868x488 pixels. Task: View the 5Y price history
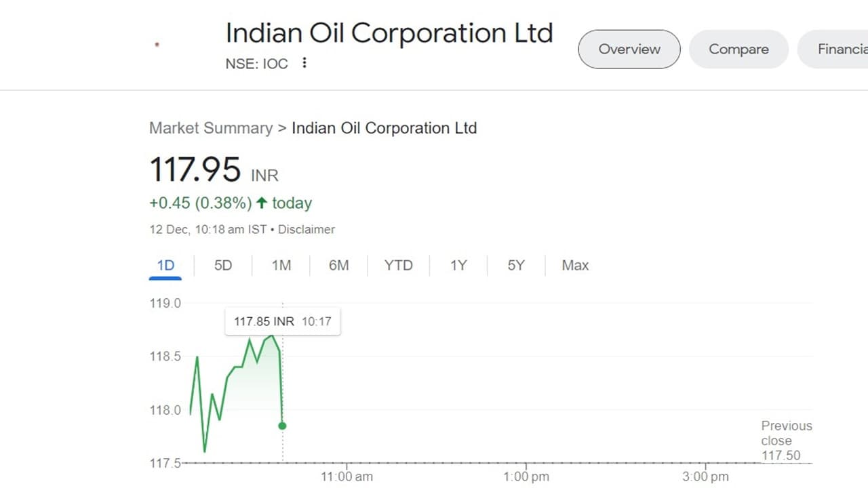pyautogui.click(x=516, y=265)
